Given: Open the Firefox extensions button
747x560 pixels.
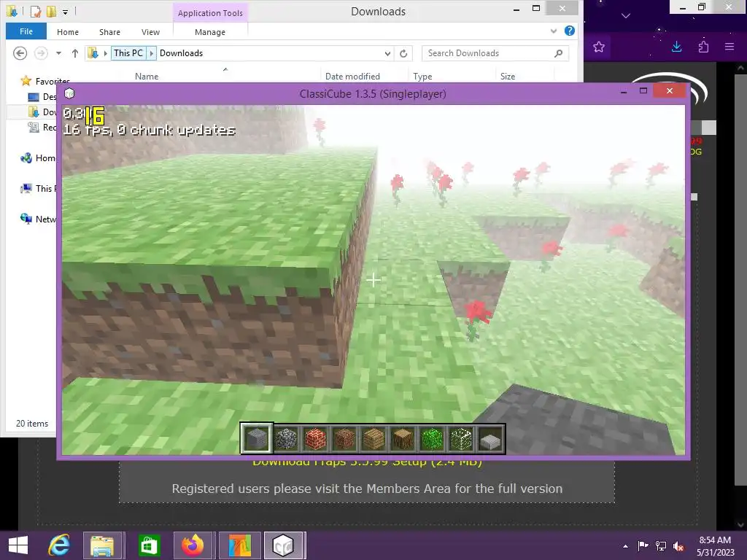Looking at the screenshot, I should tap(703, 47).
